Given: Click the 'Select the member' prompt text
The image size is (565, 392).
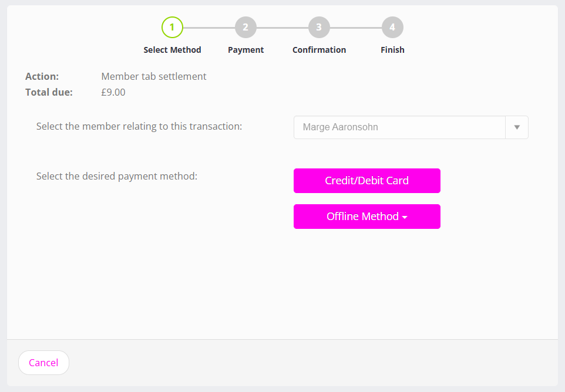Looking at the screenshot, I should pyautogui.click(x=139, y=126).
